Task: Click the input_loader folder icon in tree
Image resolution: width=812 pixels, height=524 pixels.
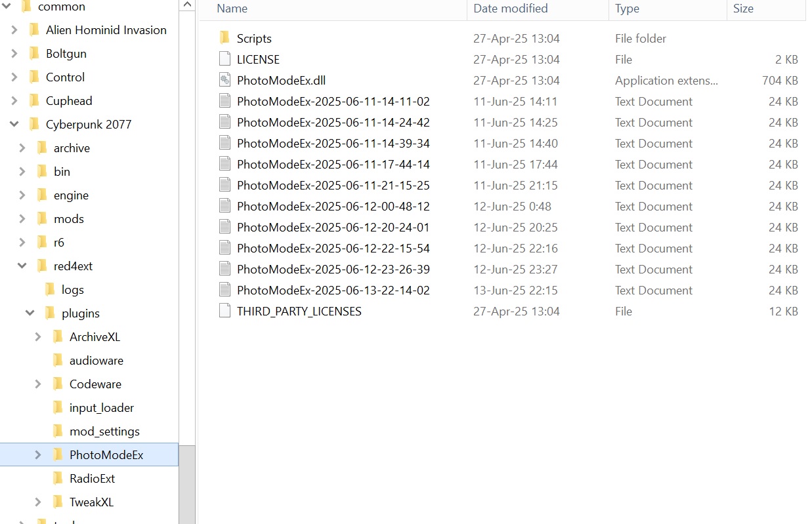Action: click(58, 407)
